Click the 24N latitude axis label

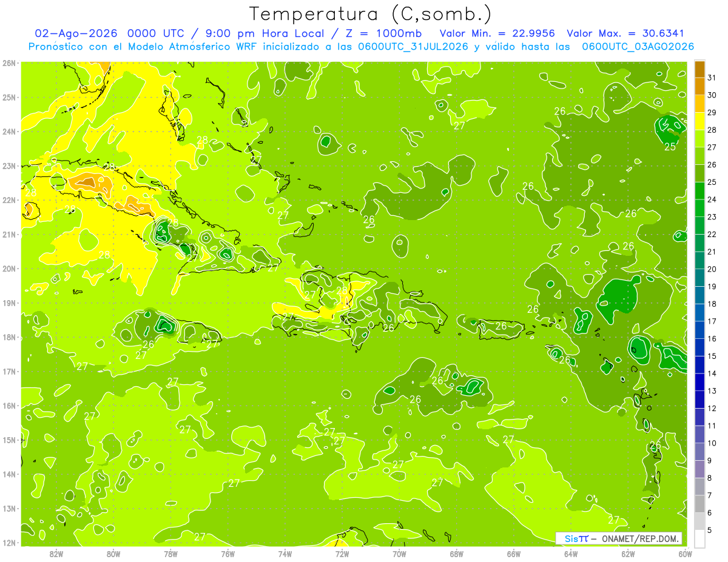pyautogui.click(x=9, y=132)
